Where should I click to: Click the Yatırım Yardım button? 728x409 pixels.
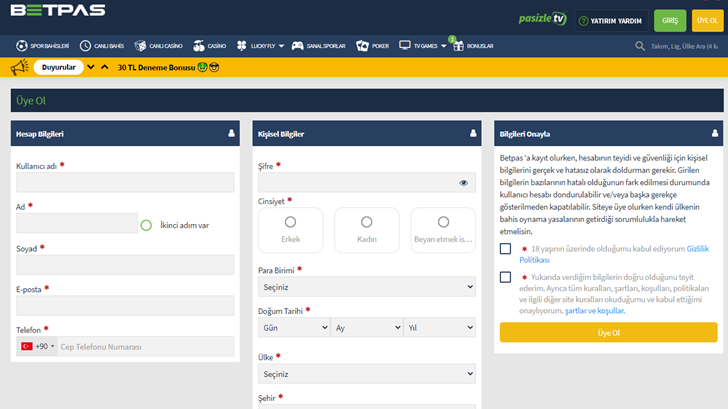611,20
